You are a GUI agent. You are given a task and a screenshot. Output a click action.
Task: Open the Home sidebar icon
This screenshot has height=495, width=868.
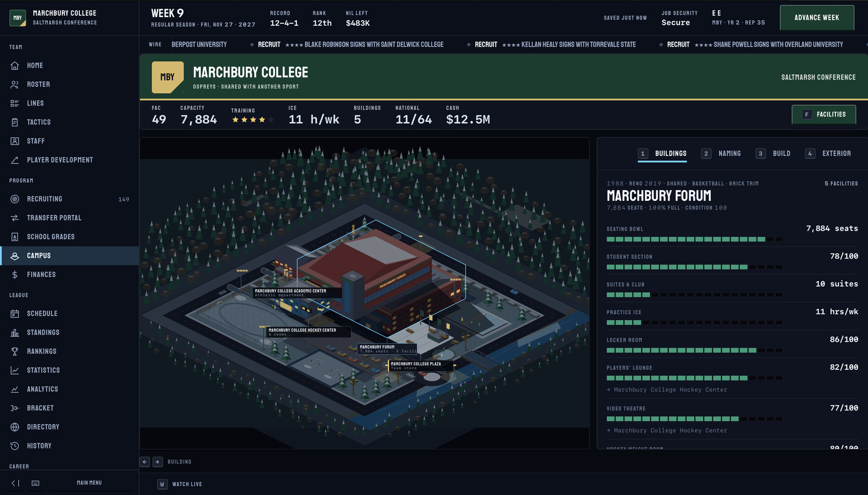[x=15, y=66]
